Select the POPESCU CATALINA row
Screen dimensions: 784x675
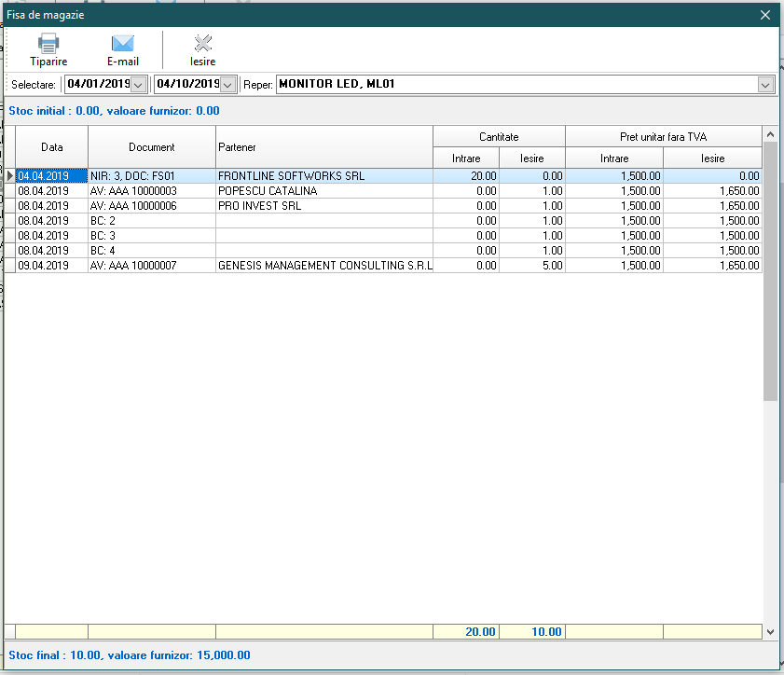(x=267, y=191)
